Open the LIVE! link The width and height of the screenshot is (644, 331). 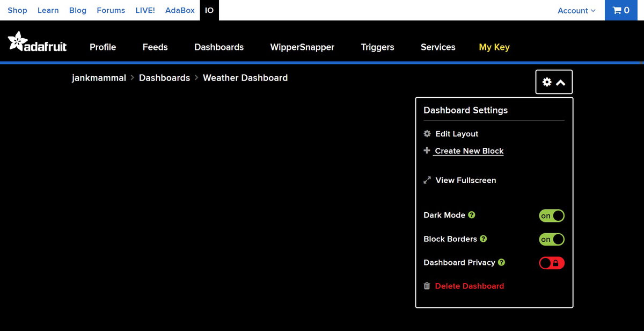click(x=145, y=10)
